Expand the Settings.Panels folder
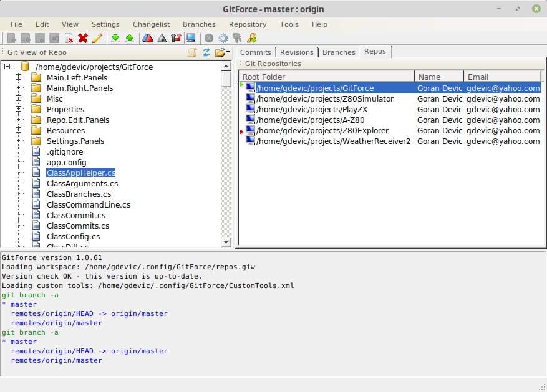This screenshot has width=547, height=392. coord(19,141)
